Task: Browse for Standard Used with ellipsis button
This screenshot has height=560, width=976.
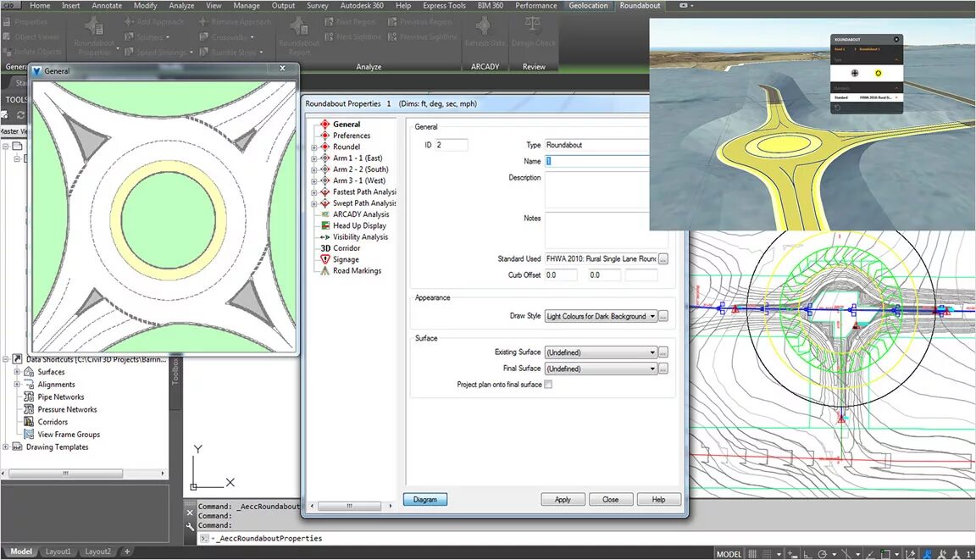Action: (x=663, y=259)
